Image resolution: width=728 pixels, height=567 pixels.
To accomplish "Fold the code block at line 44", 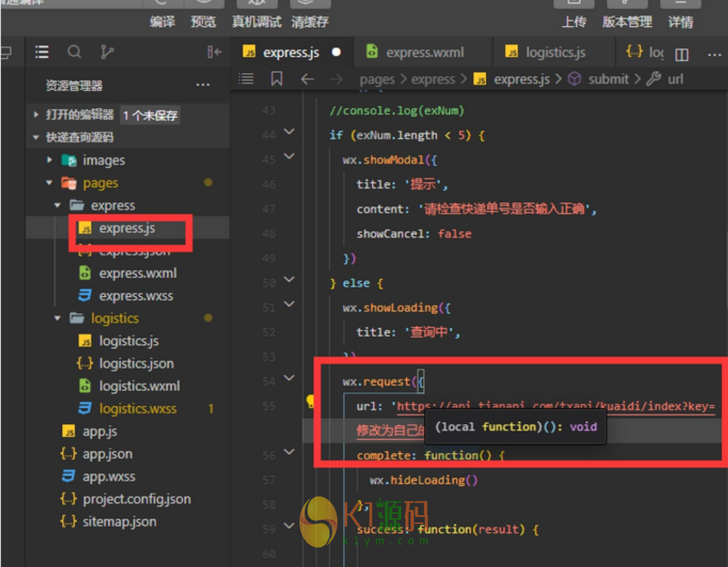I will point(289,132).
